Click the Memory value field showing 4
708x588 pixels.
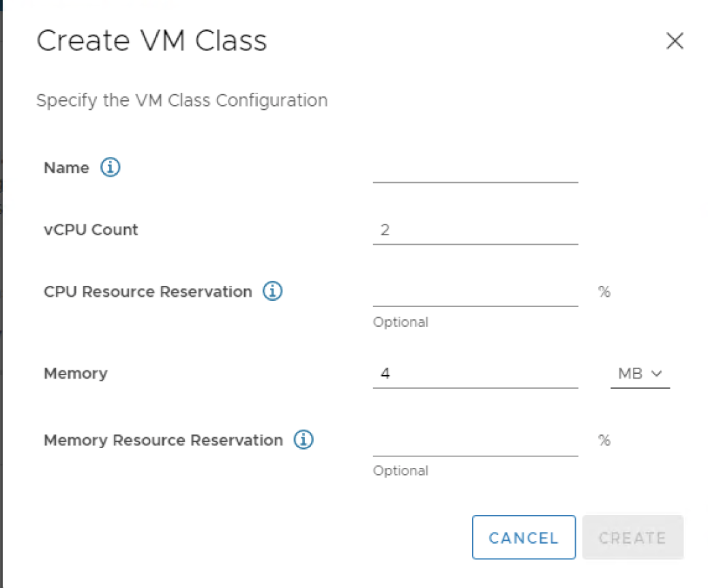pos(475,374)
